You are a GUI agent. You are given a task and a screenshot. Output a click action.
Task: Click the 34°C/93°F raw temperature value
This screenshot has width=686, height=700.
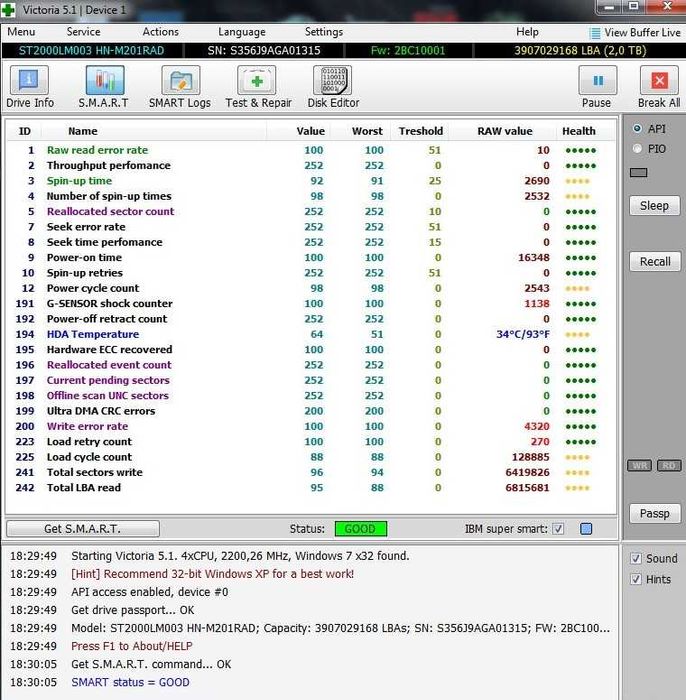[523, 334]
